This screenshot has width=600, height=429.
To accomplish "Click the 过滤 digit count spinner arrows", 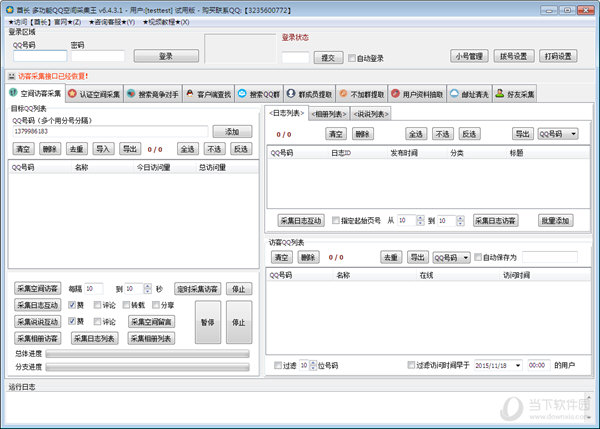I will [x=313, y=365].
